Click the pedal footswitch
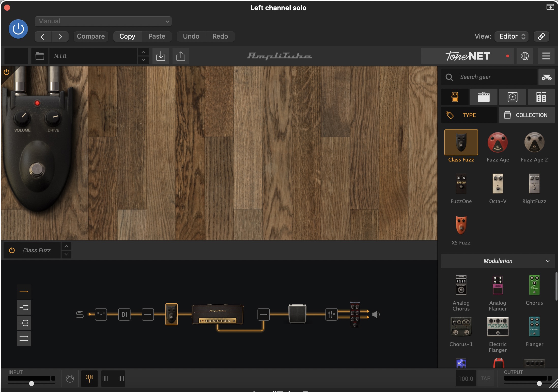 [x=37, y=169]
